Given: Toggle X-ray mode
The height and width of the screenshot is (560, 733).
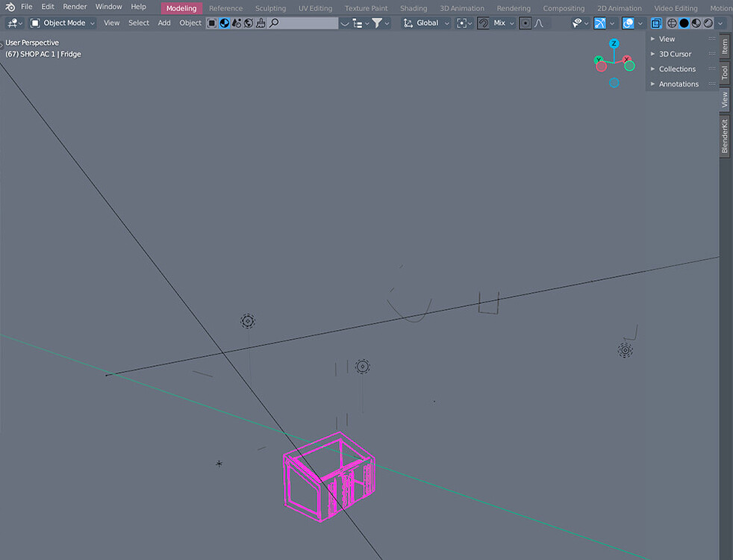Looking at the screenshot, I should [x=656, y=23].
